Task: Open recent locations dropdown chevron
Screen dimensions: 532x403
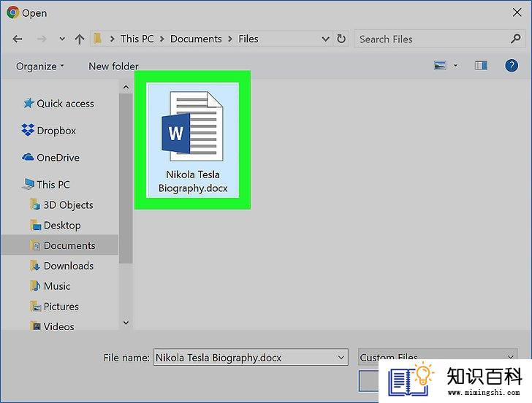Action: click(62, 39)
